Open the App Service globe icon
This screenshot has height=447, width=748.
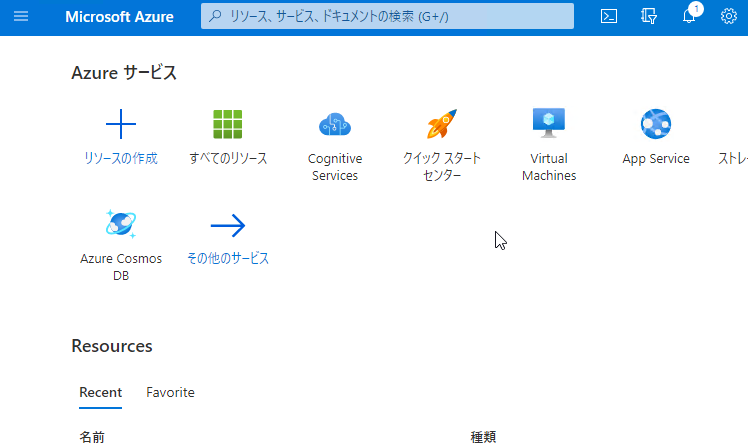(656, 124)
